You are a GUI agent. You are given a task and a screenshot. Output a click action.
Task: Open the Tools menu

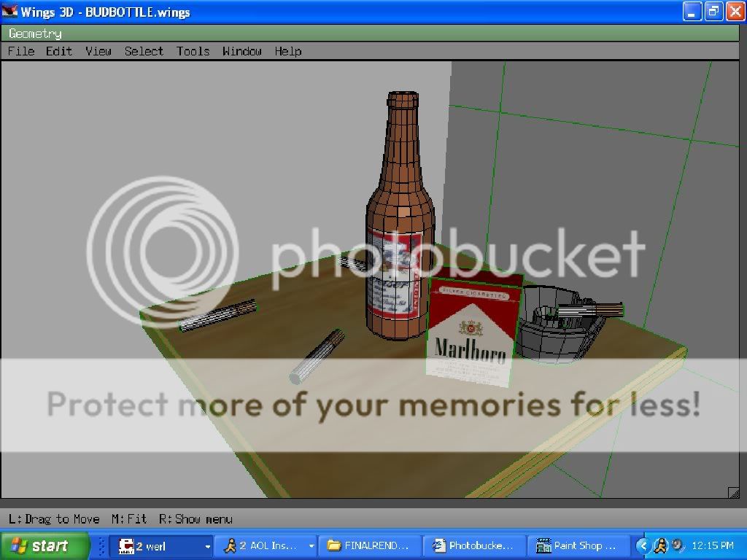[x=193, y=51]
